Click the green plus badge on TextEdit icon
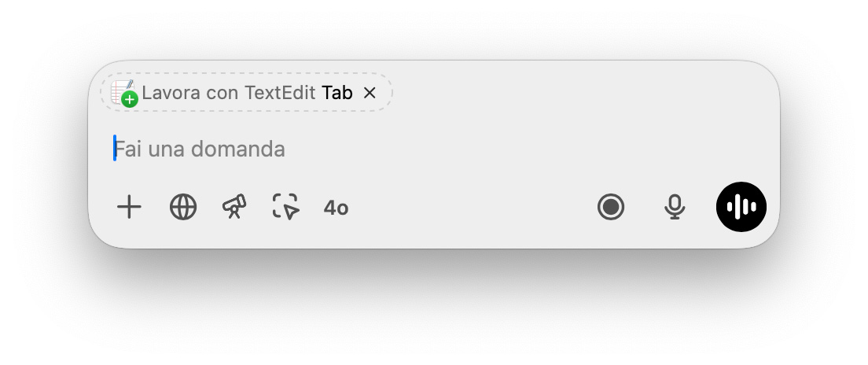Viewport: 868px width, 365px height. (131, 100)
